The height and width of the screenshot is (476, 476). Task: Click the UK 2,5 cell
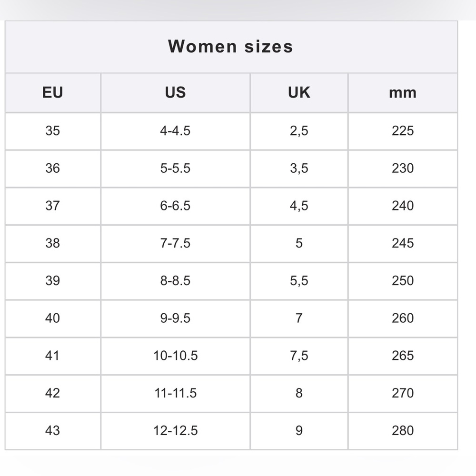(x=299, y=131)
